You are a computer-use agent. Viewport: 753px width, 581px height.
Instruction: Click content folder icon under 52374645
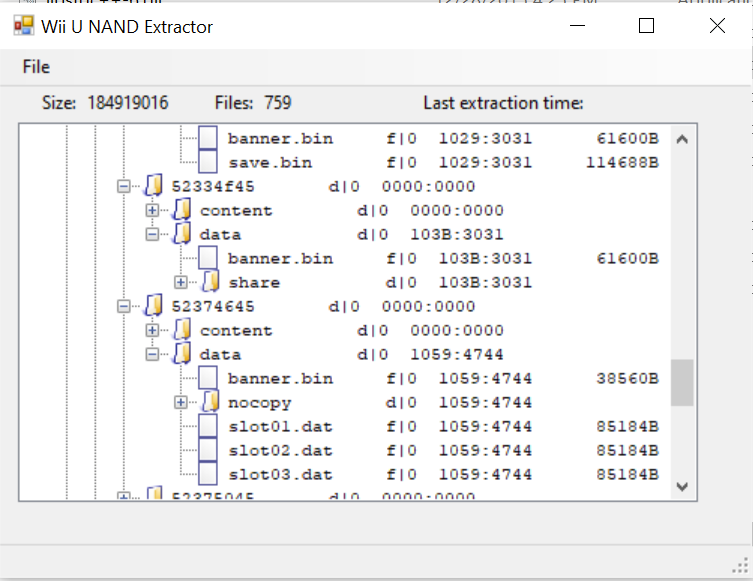click(x=182, y=329)
